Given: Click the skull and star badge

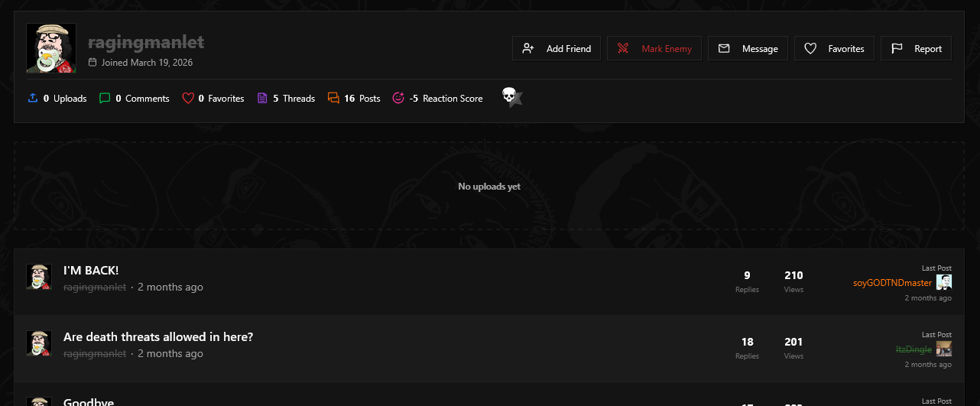Looking at the screenshot, I should 511,97.
